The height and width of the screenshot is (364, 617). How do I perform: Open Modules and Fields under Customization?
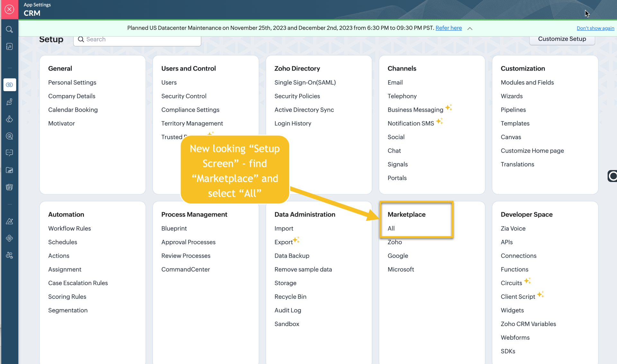(527, 82)
